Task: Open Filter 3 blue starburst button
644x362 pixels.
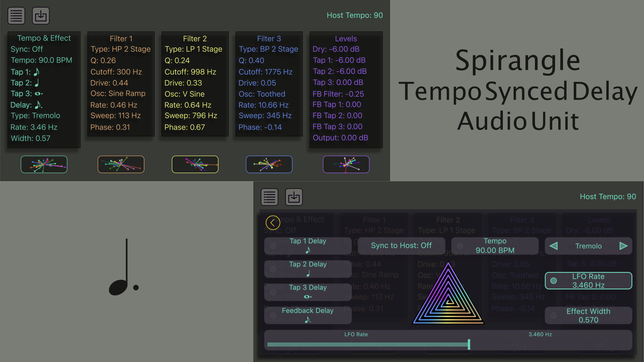Action: [269, 164]
